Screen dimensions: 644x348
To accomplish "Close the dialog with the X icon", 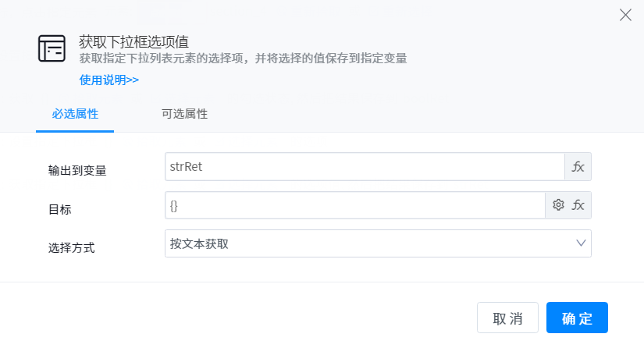I will pos(625,15).
